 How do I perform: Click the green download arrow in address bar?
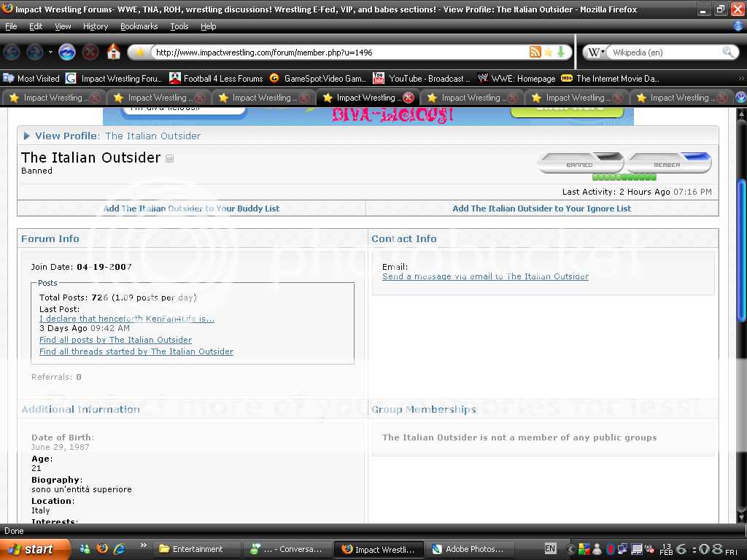pos(561,52)
